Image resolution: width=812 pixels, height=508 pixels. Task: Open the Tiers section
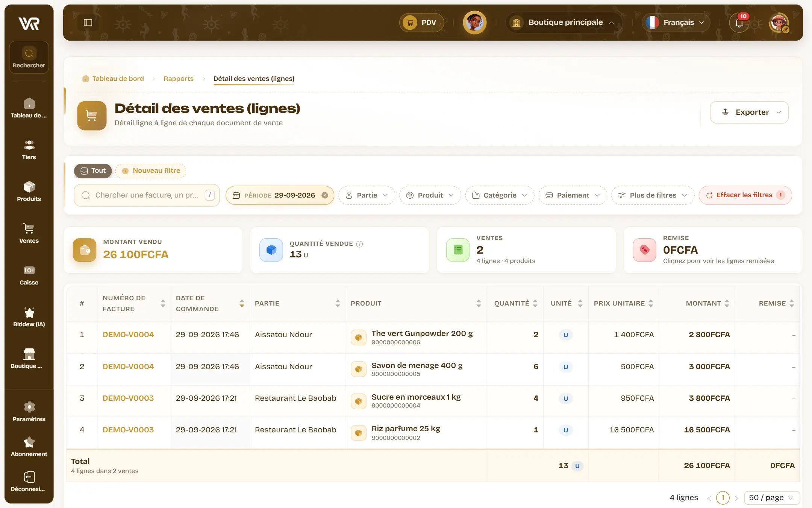click(x=29, y=150)
